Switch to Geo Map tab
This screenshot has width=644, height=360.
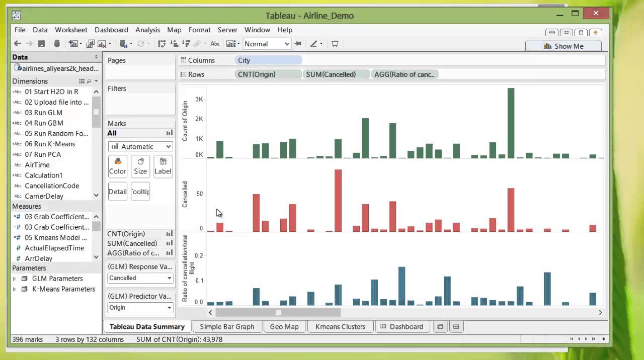284,327
